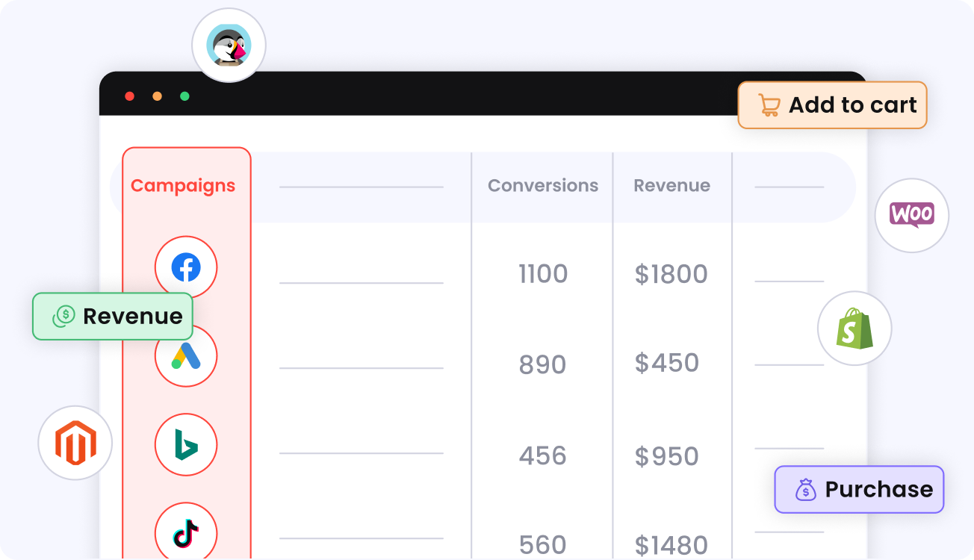Click the $950 Bing revenue value

[x=667, y=456]
